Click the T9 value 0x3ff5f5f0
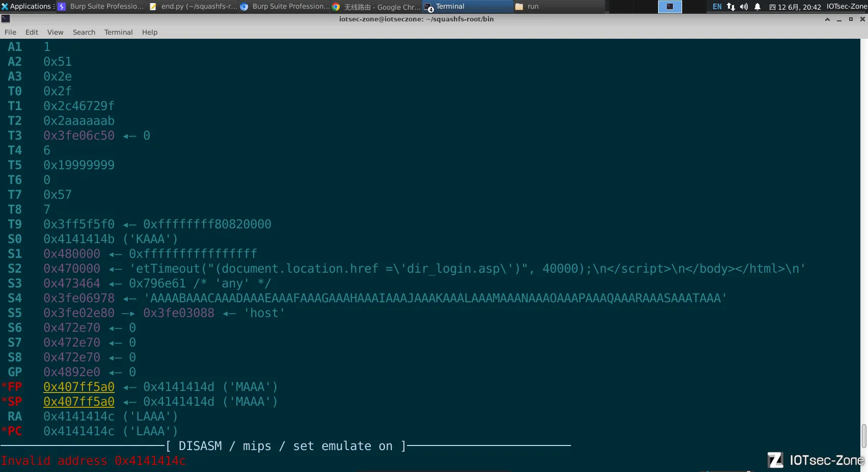Image resolution: width=868 pixels, height=472 pixels. [x=79, y=224]
